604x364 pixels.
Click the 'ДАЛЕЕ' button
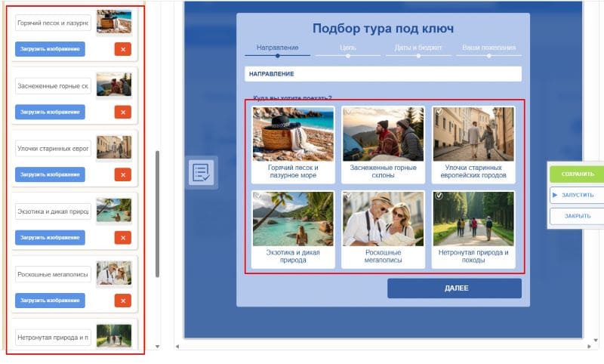[455, 288]
